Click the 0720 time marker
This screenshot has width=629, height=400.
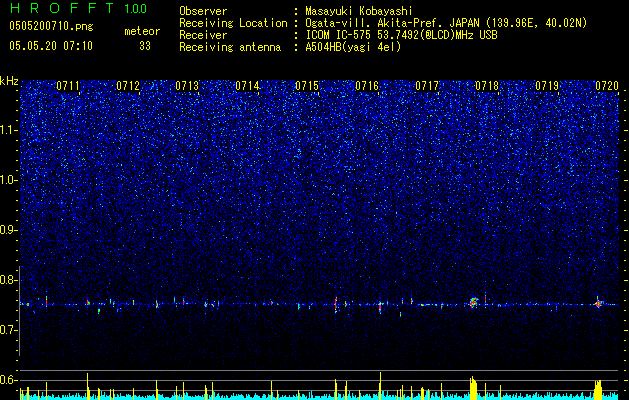point(607,86)
